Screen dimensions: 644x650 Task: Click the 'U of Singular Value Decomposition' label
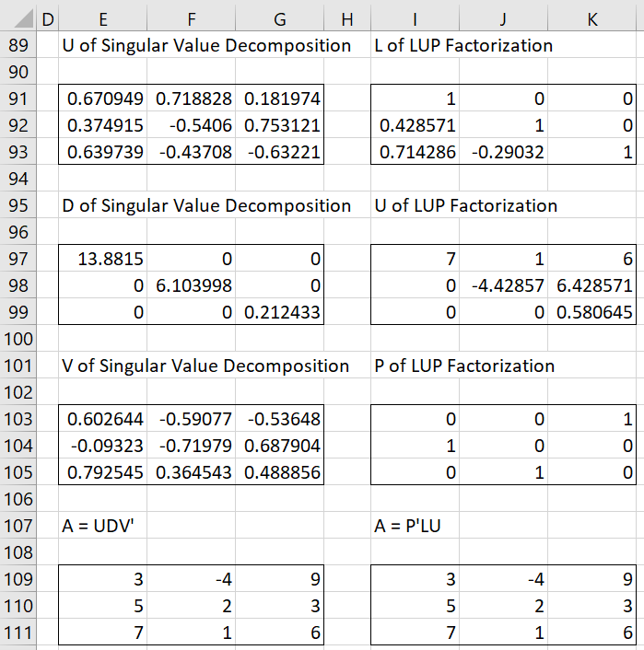[x=206, y=45]
